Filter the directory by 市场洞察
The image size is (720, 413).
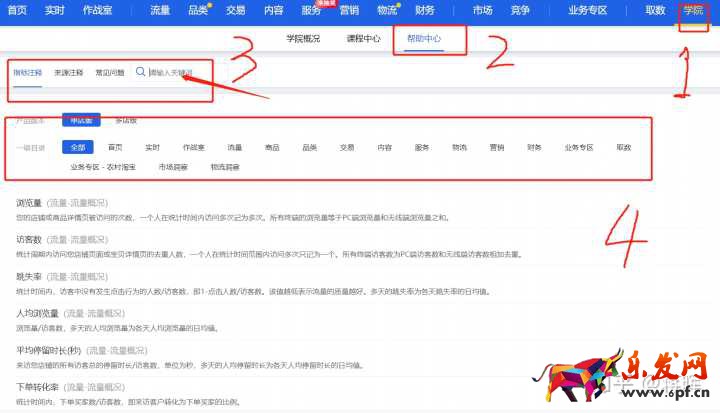coord(173,167)
